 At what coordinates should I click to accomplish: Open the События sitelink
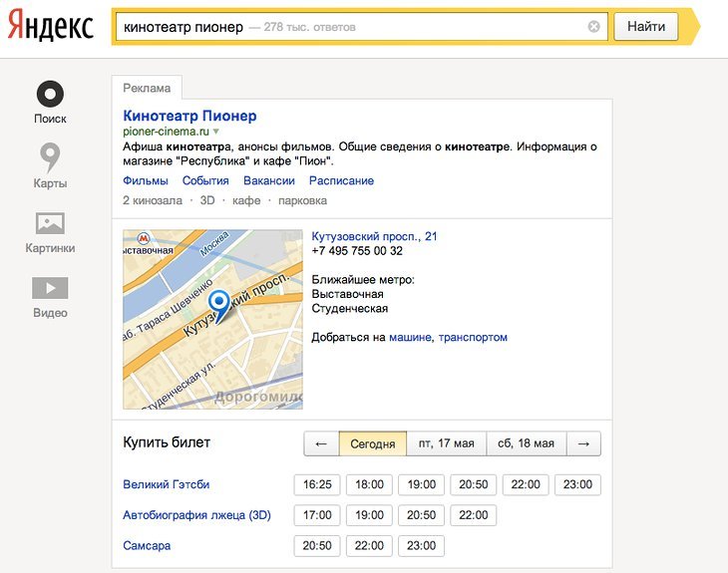(205, 180)
